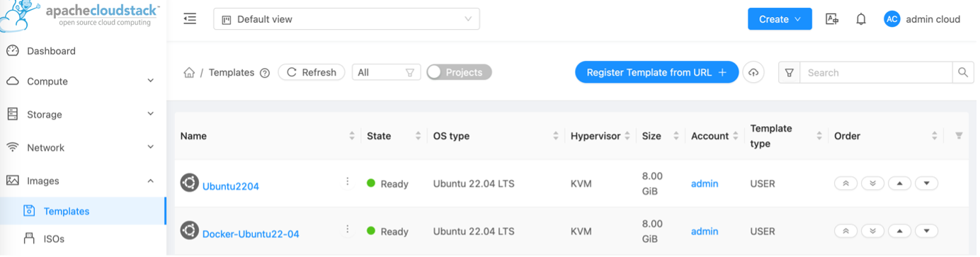Move Docker-Ubuntu22-04 to the top
980x257 pixels.
[x=845, y=231]
